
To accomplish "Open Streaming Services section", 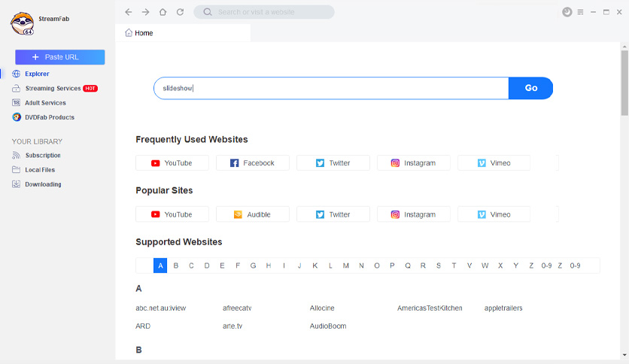I will [x=53, y=88].
